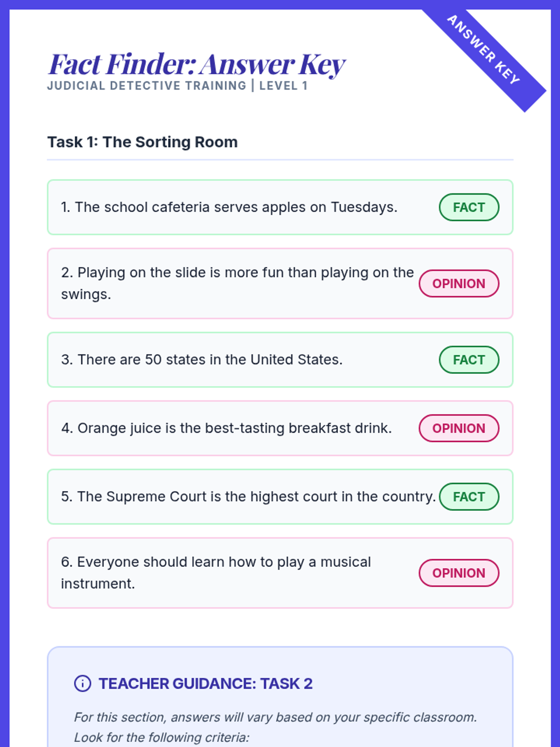Select the FACT badge for statement 1
The image size is (560, 747).
pyautogui.click(x=469, y=207)
